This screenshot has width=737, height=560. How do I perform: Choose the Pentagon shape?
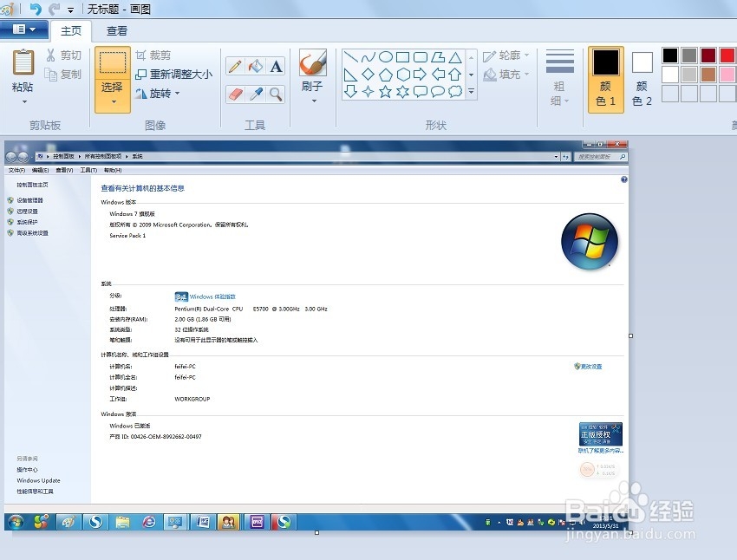[x=386, y=75]
